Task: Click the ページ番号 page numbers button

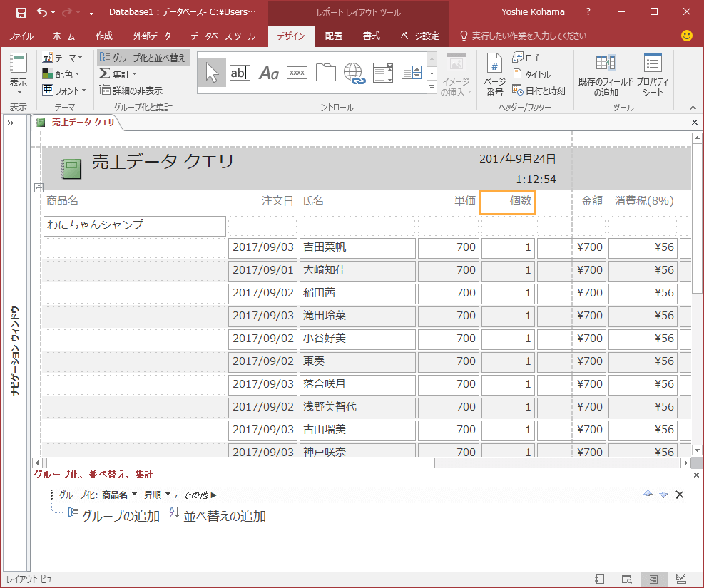Action: point(494,74)
